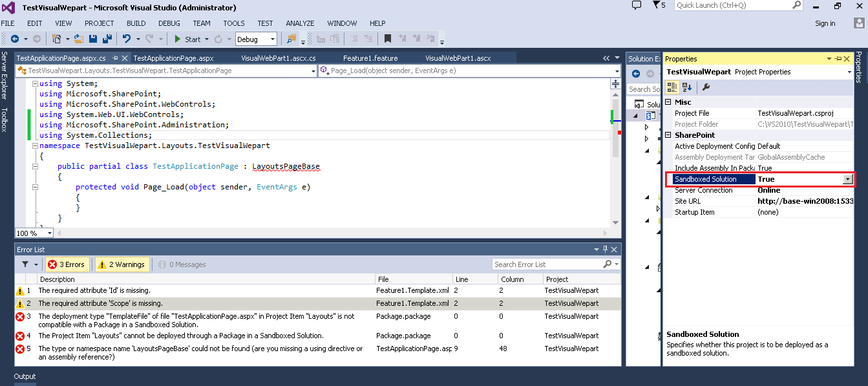Toggle the 2 Warnings filter
Image resolution: width=868 pixels, height=386 pixels.
click(x=122, y=264)
